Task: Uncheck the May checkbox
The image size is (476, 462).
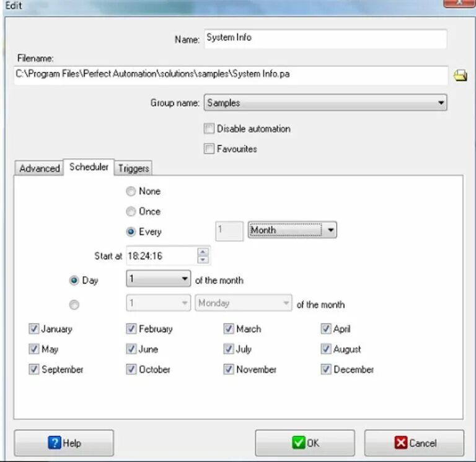Action: tap(33, 349)
